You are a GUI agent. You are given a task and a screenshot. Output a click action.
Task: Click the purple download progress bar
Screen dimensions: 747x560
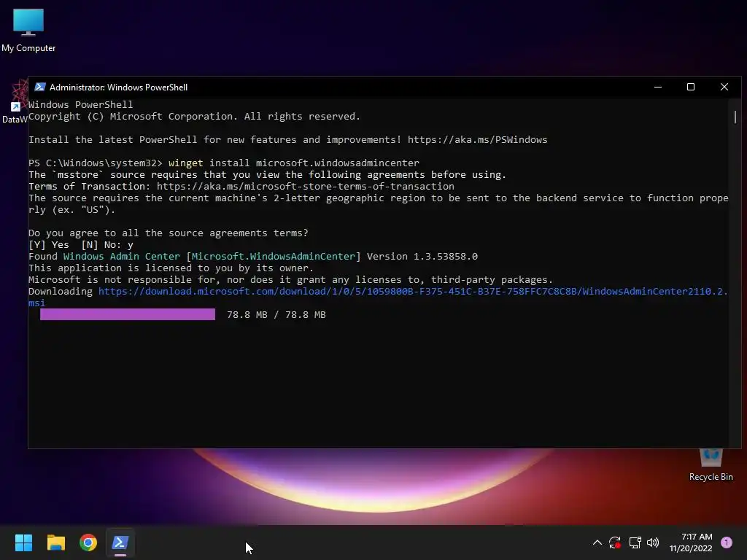pyautogui.click(x=128, y=314)
